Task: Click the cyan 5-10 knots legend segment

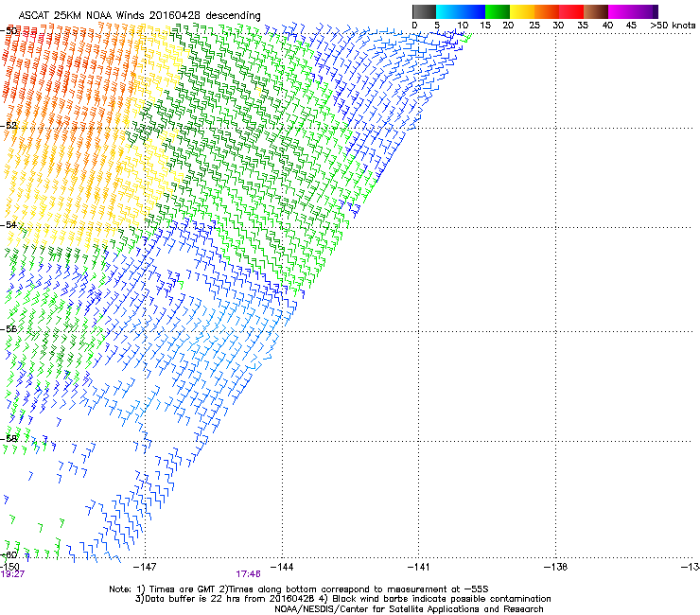Action: pos(448,11)
